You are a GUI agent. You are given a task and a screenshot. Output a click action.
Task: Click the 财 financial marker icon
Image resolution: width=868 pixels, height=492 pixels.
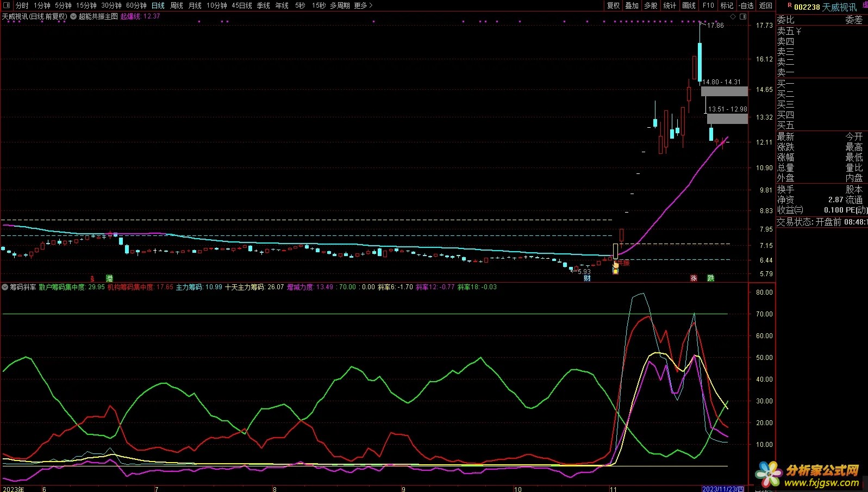click(x=587, y=278)
